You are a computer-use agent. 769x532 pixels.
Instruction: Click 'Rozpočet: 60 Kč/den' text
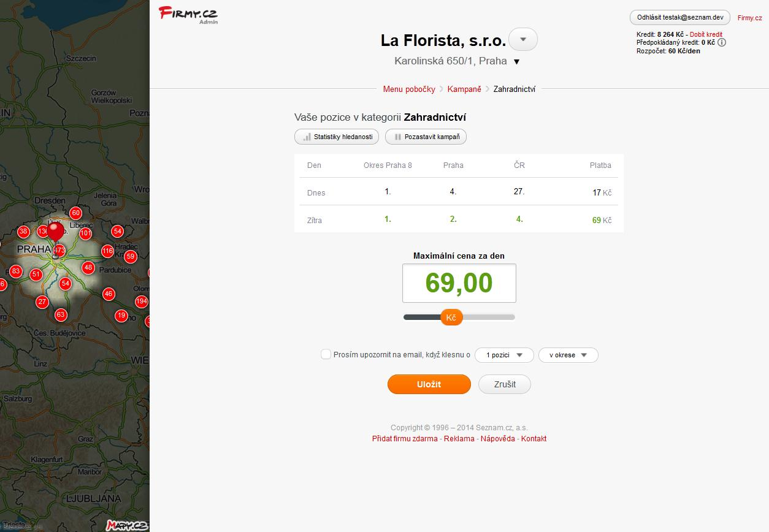point(668,51)
